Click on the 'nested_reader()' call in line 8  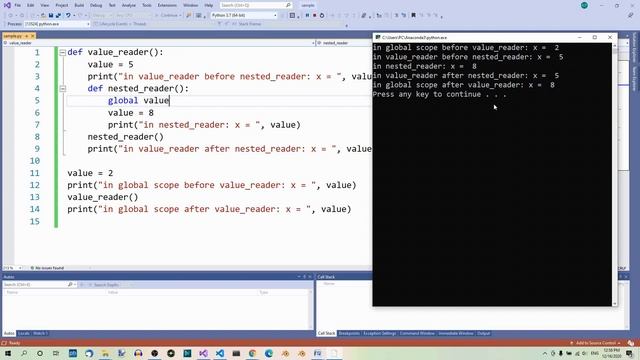125,137
